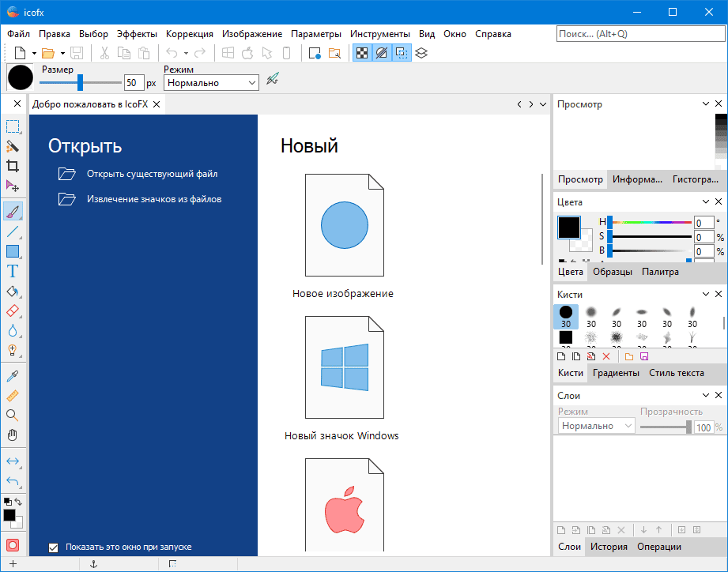Image resolution: width=728 pixels, height=572 pixels.
Task: Select the ruler measure tool
Action: [x=13, y=396]
